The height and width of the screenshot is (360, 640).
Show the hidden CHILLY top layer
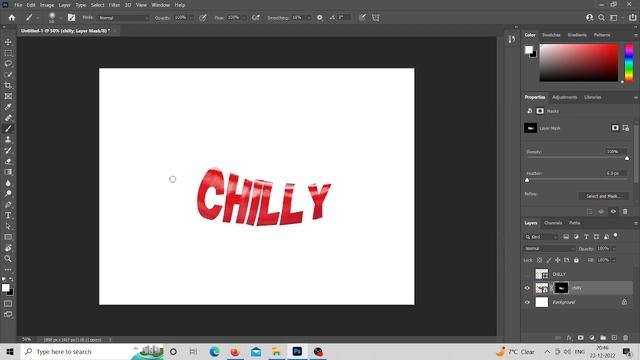tap(527, 274)
